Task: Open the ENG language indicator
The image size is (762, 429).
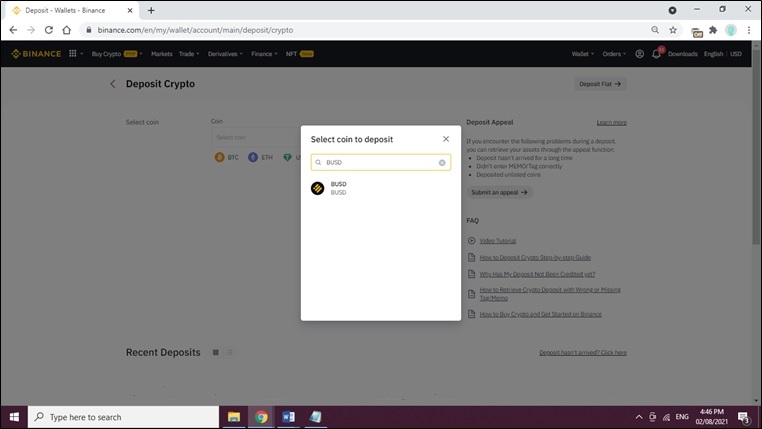Action: [682, 417]
